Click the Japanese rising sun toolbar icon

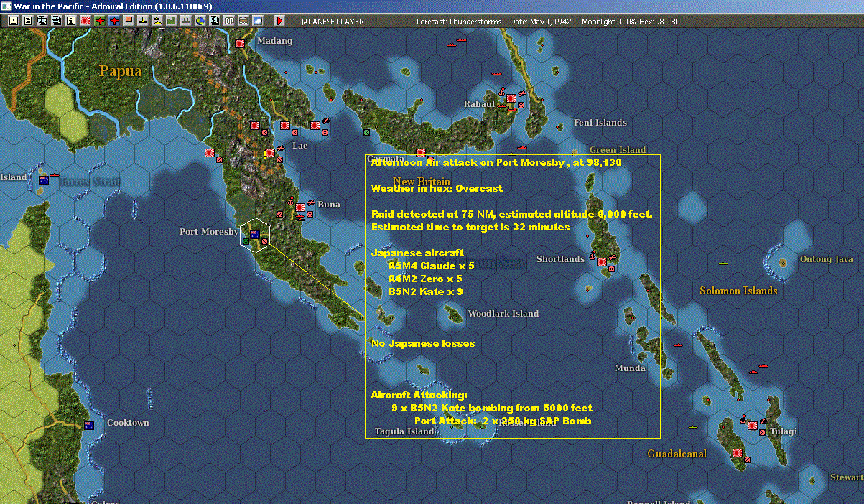click(x=85, y=21)
